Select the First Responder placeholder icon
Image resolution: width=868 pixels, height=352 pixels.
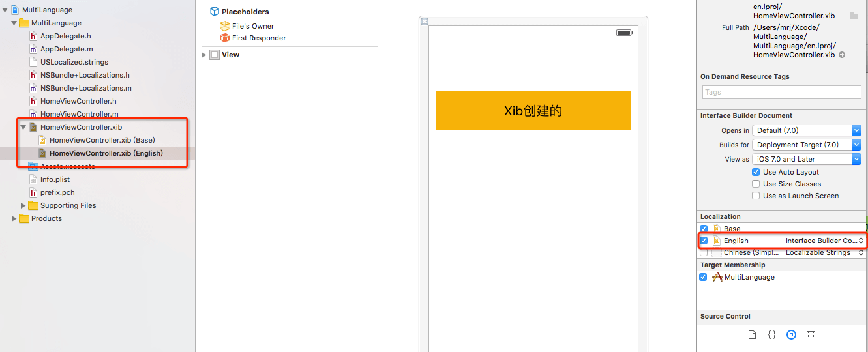pos(225,38)
